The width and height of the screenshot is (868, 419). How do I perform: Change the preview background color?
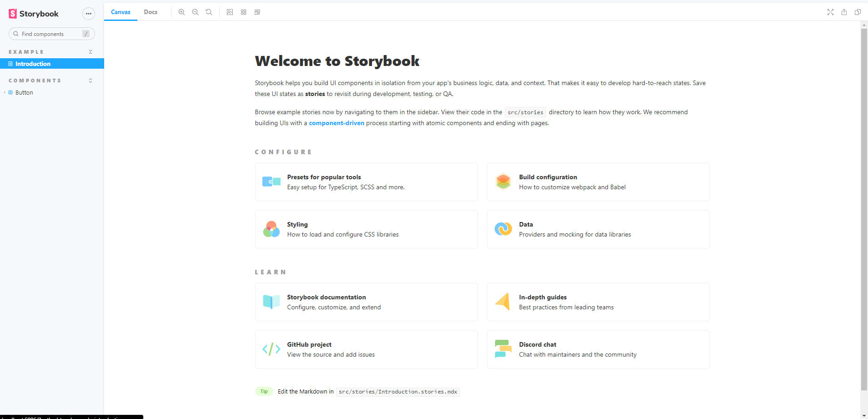pos(230,12)
